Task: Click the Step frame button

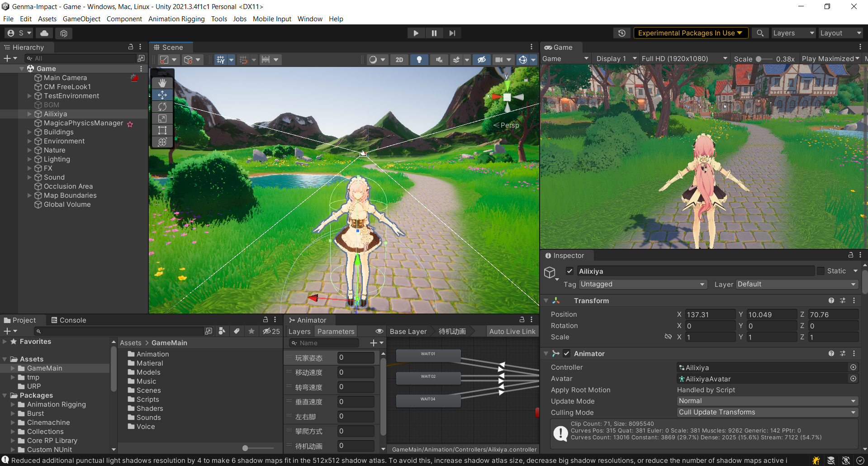Action: [x=452, y=33]
